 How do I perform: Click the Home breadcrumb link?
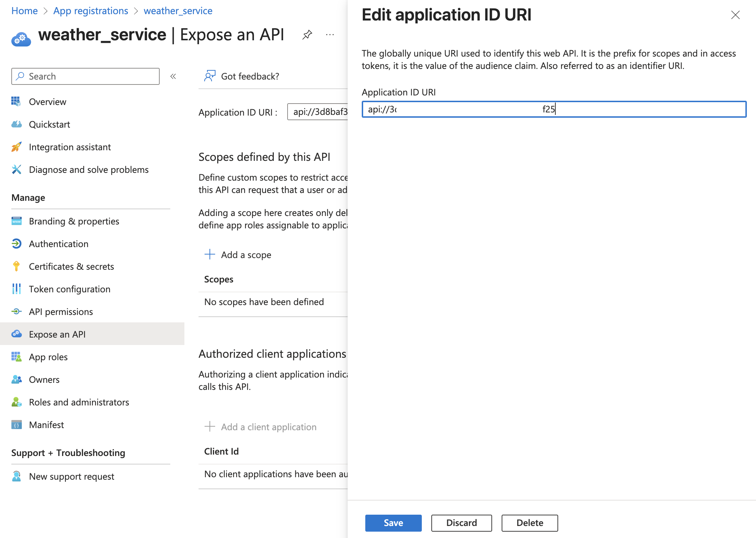(x=24, y=11)
